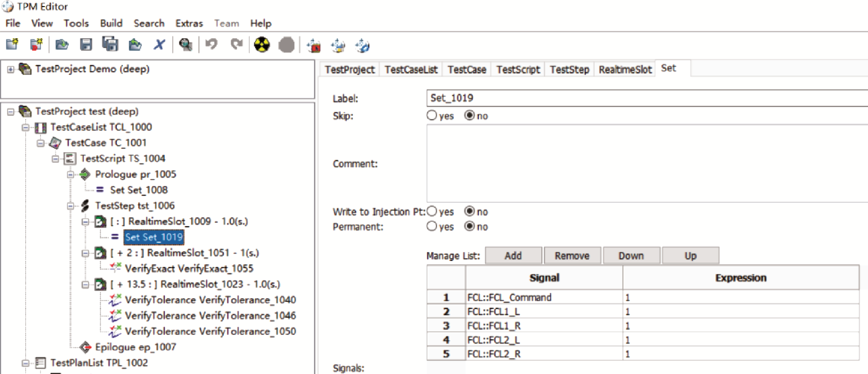The width and height of the screenshot is (868, 374).
Task: Collapse the TestCase TC_1001 node
Action: click(41, 143)
